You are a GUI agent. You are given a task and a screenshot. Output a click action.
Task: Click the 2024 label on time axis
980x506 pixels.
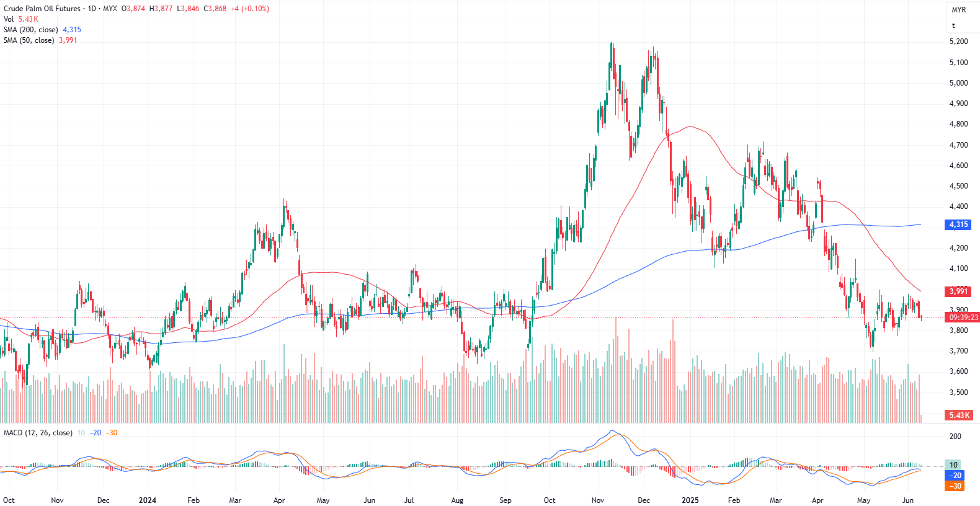148,500
